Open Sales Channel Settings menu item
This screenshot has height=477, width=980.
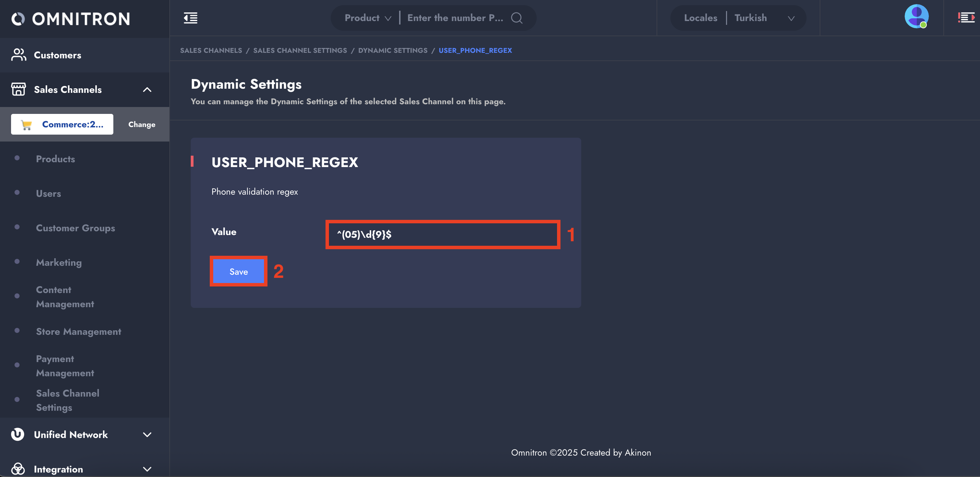pyautogui.click(x=67, y=400)
